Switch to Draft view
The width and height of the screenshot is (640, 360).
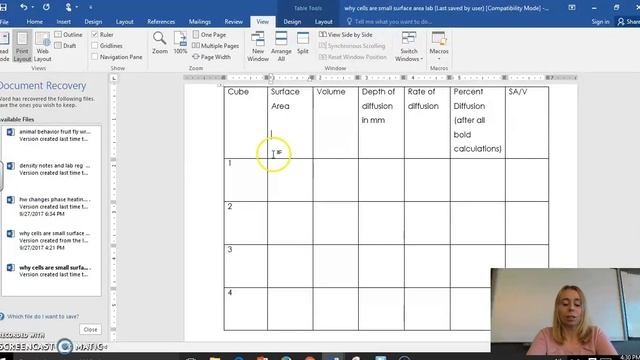click(65, 46)
